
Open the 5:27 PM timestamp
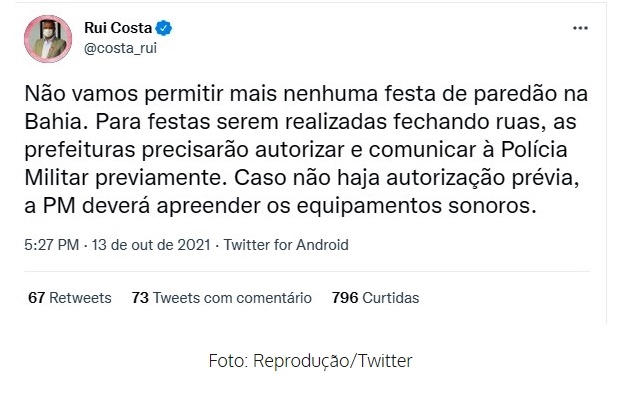51,244
